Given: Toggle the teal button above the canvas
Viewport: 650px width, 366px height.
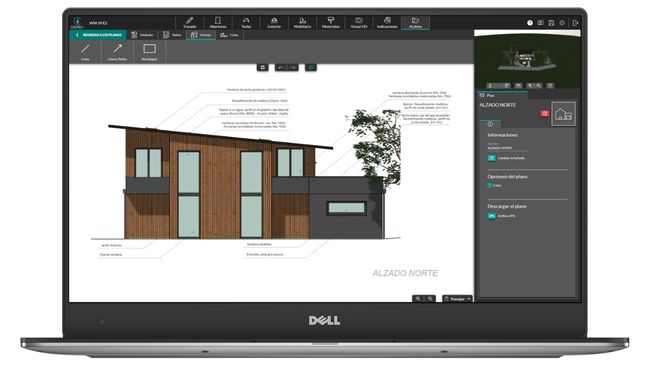Looking at the screenshot, I should [x=310, y=67].
